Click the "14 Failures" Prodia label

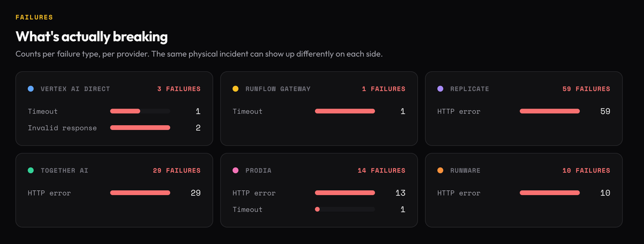(x=382, y=170)
